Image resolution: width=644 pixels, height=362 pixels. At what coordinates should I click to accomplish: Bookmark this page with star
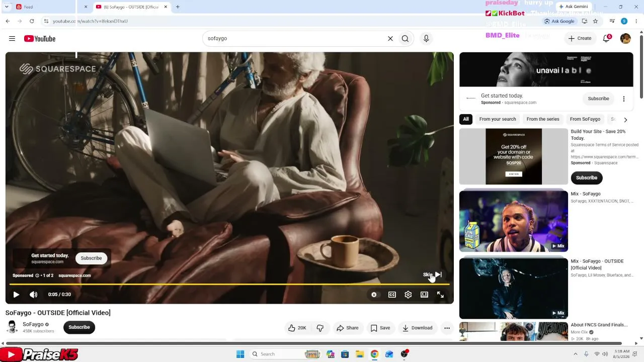[x=595, y=21]
